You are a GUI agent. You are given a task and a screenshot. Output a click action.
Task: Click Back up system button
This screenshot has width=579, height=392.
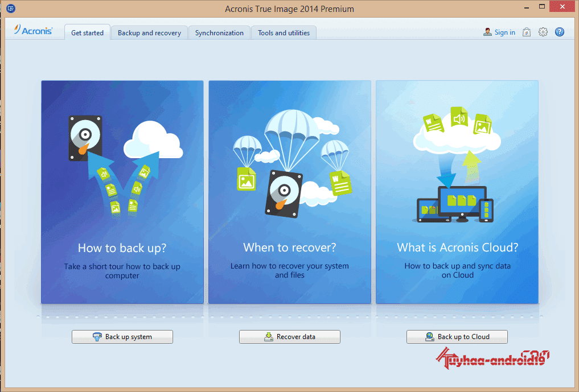point(122,337)
